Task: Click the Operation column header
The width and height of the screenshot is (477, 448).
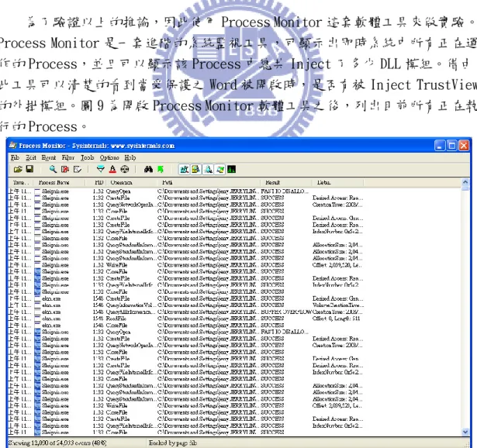Action: 131,182
